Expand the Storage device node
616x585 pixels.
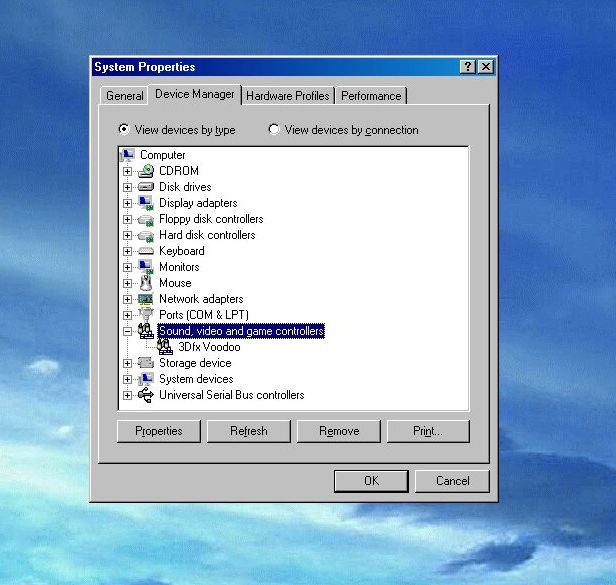click(127, 363)
